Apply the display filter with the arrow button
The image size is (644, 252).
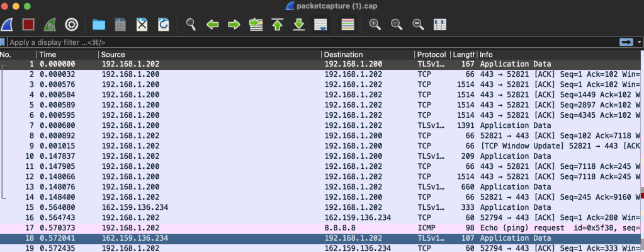pyautogui.click(x=626, y=42)
